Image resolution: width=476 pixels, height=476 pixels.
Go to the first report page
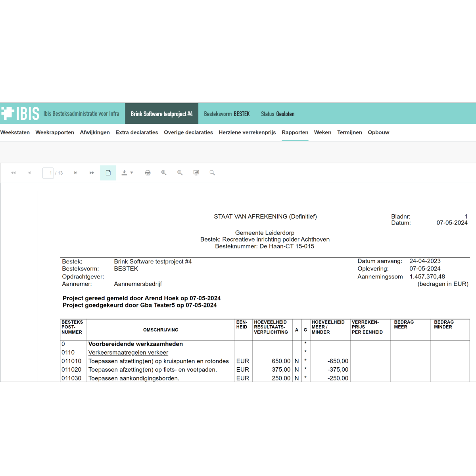click(13, 173)
